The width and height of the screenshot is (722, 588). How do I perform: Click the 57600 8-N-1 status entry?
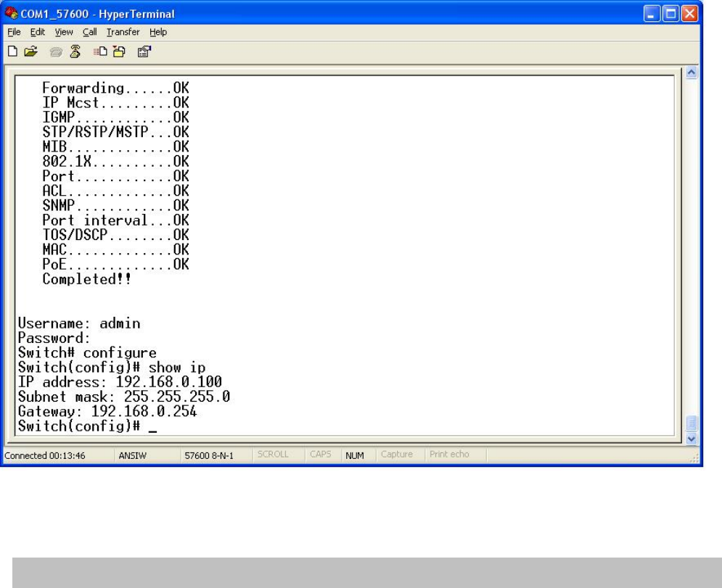tap(209, 455)
